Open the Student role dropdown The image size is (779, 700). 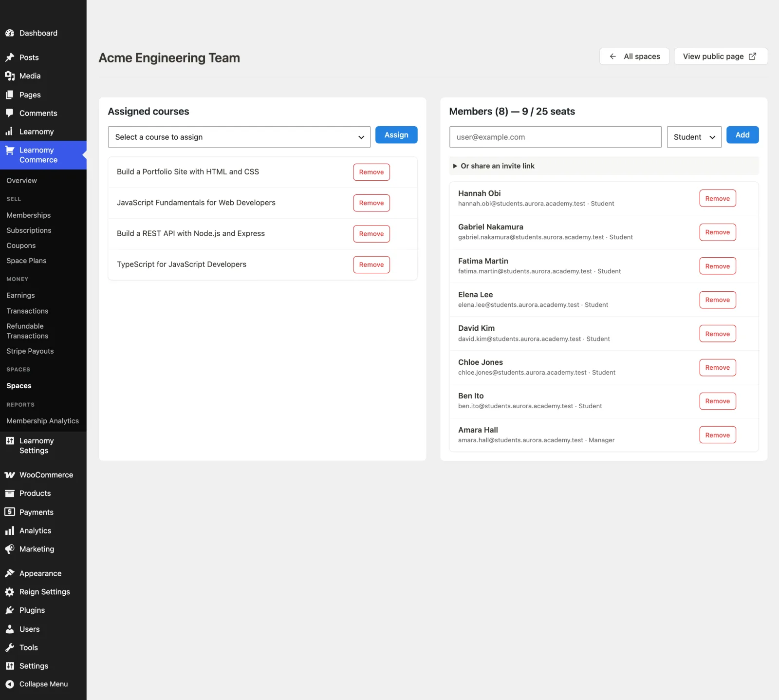694,137
